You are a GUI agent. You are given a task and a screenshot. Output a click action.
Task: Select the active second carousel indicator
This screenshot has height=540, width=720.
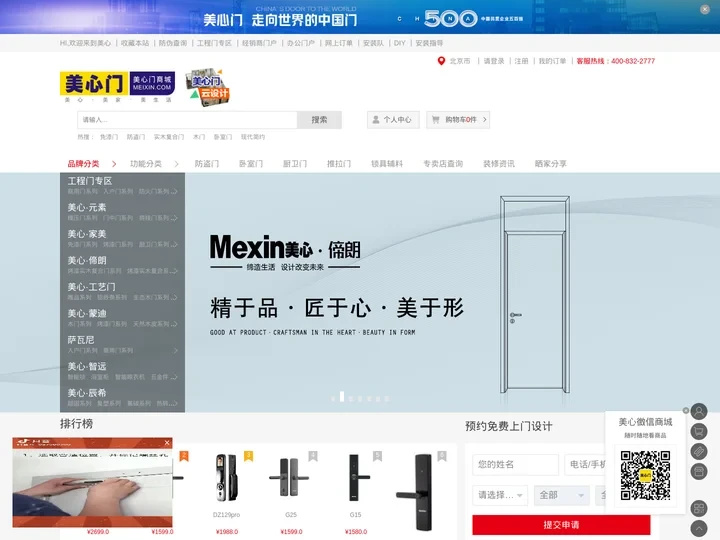(342, 397)
